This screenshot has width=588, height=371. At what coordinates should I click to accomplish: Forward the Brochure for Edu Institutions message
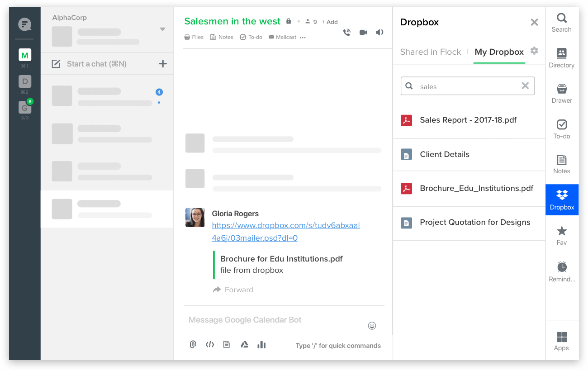pos(233,290)
